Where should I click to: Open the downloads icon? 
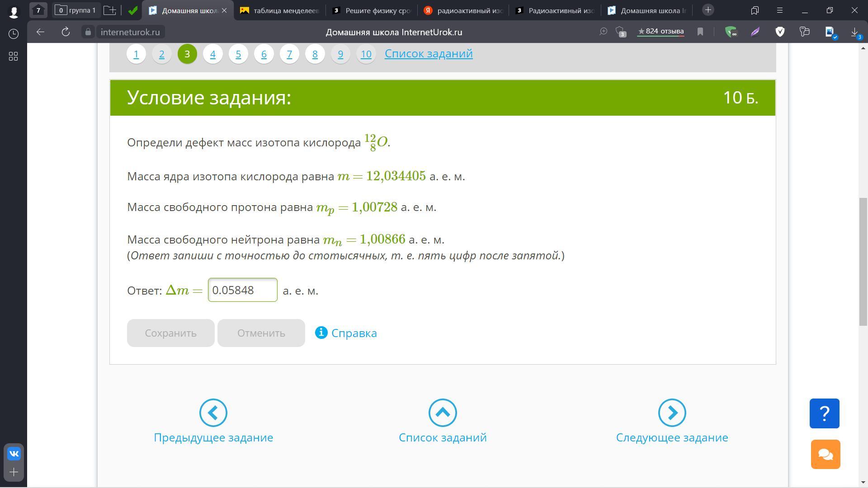point(854,32)
